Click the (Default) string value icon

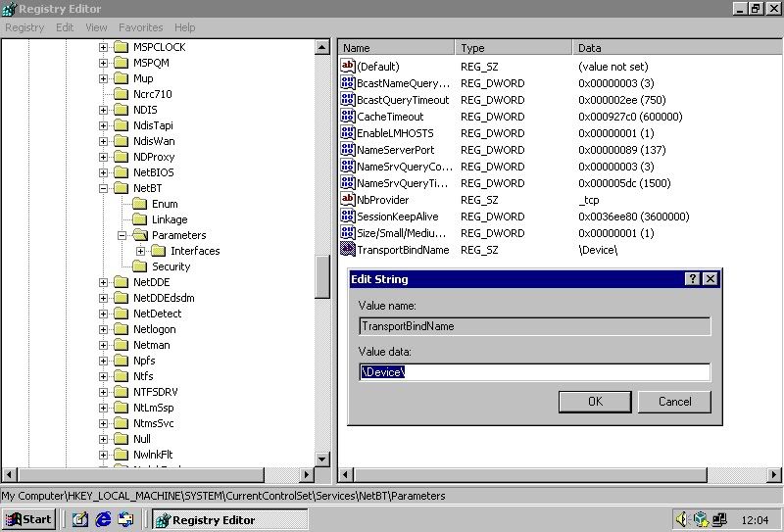point(348,66)
